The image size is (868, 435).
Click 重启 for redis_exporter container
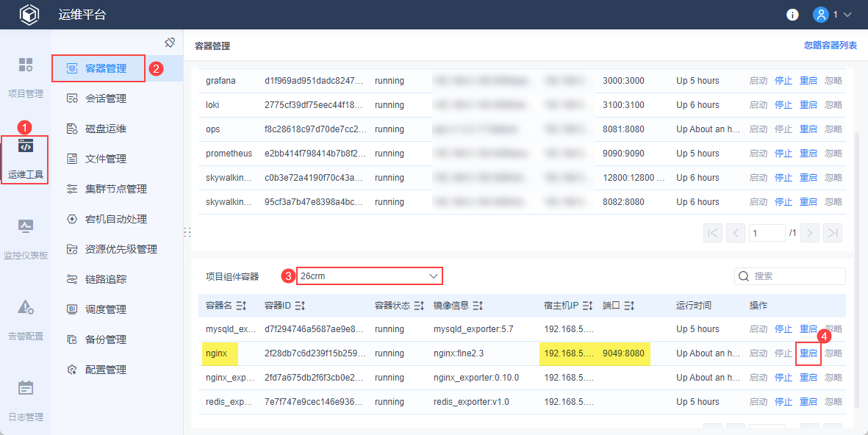[x=808, y=402]
